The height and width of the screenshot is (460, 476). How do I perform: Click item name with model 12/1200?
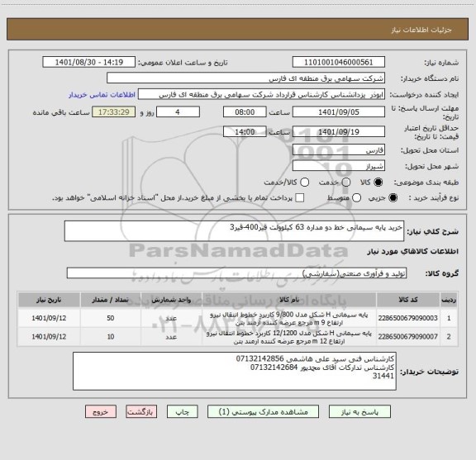click(289, 337)
